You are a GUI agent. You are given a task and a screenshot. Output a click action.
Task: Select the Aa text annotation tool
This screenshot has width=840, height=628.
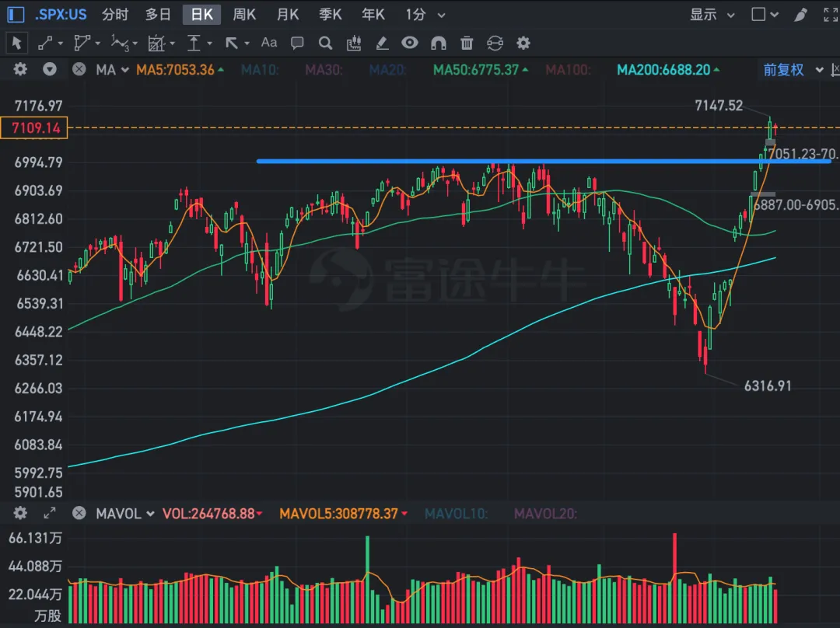(x=269, y=42)
